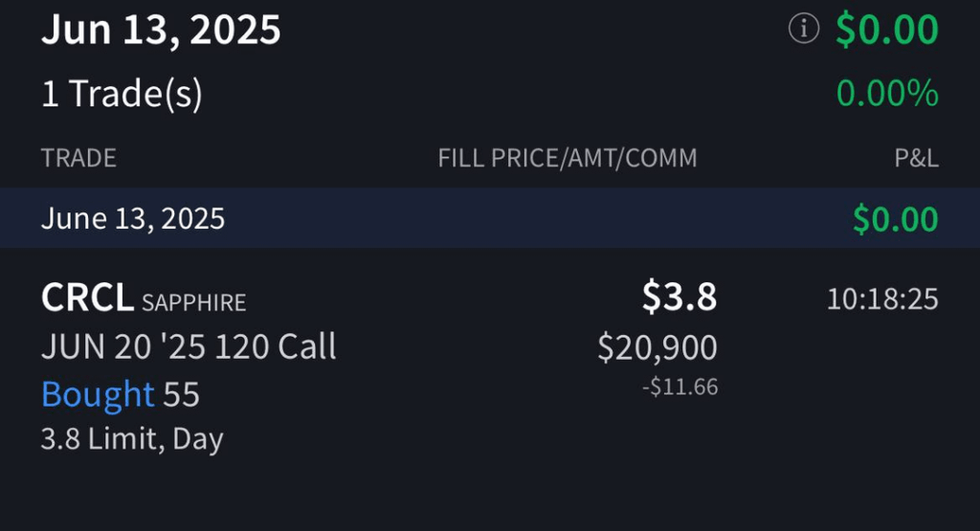Click the June 13 row's $0.00 value
Image resolution: width=980 pixels, height=531 pixels.
[896, 219]
